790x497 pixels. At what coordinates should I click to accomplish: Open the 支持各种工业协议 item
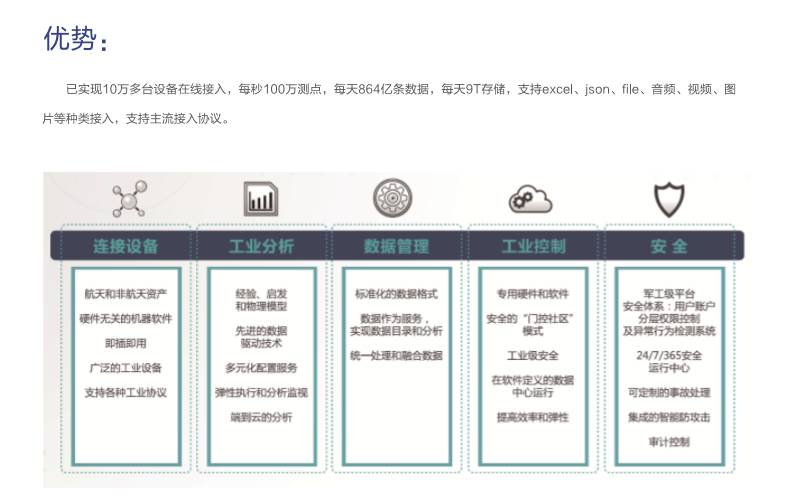tap(126, 391)
